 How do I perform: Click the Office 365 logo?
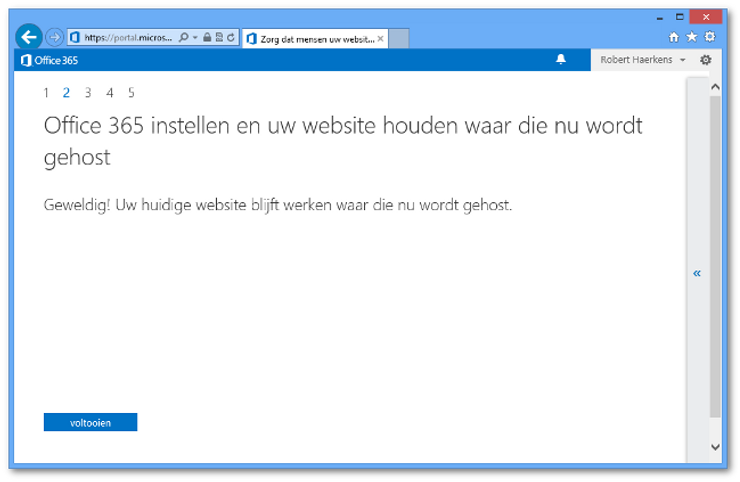click(49, 60)
